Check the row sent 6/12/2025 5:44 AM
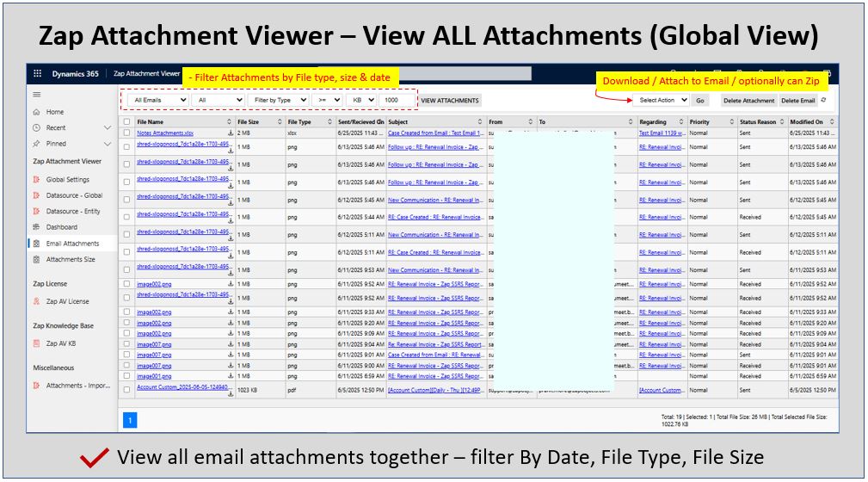Viewport: 868px width, 482px height. coord(127,217)
